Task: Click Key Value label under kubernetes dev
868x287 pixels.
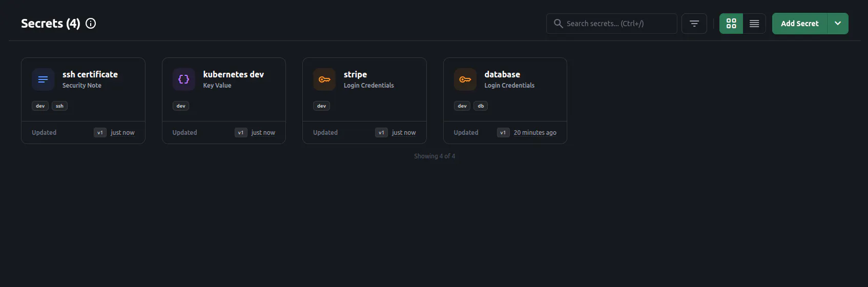Action: tap(217, 86)
